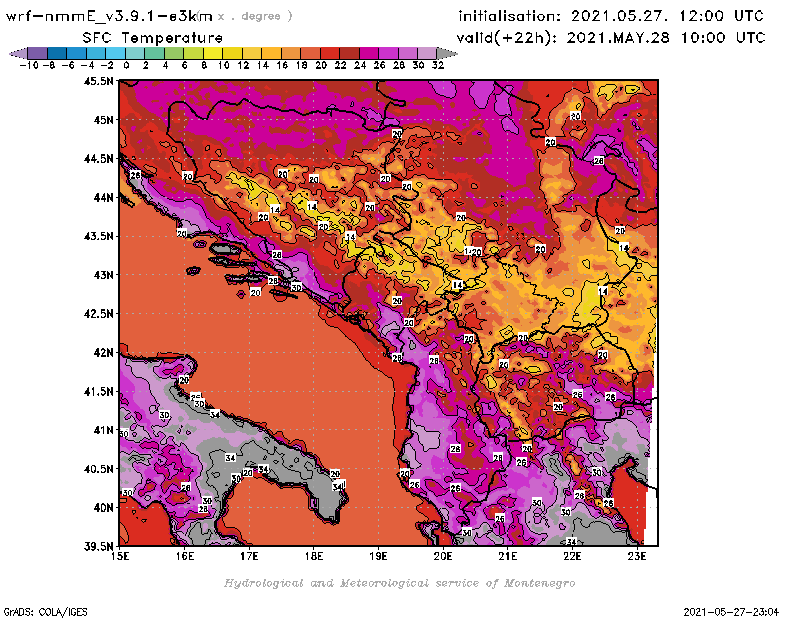Click the '39.5N' latitude label
Viewport: 800px width, 618px height.
click(x=98, y=547)
